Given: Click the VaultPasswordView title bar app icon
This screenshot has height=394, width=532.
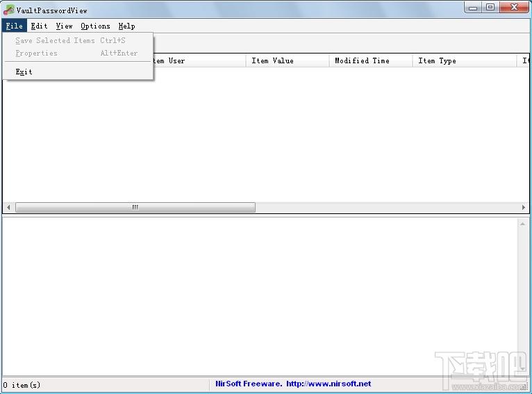Looking at the screenshot, I should [x=9, y=10].
